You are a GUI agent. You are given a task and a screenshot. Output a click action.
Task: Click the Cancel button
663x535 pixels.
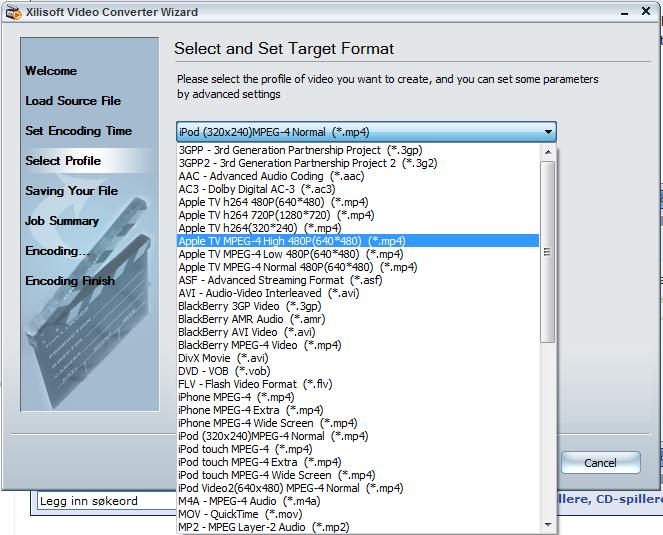[x=600, y=463]
